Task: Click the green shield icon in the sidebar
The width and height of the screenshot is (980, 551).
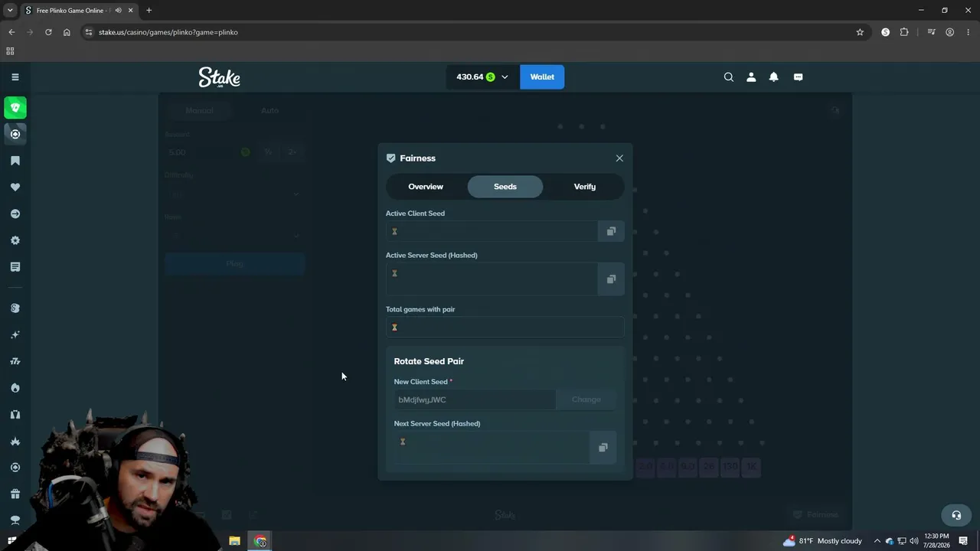Action: coord(15,108)
